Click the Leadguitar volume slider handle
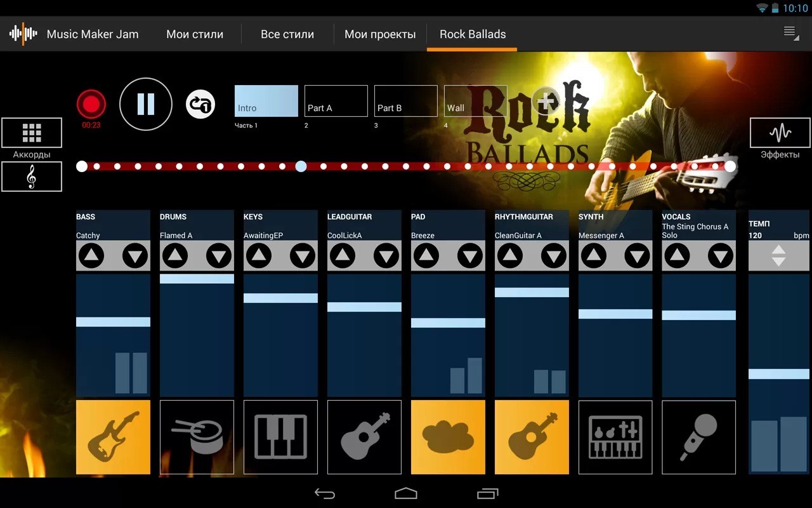 point(364,307)
